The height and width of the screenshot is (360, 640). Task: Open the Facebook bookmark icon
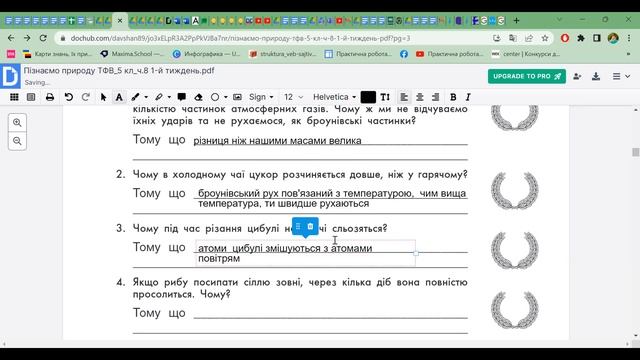[x=404, y=54]
